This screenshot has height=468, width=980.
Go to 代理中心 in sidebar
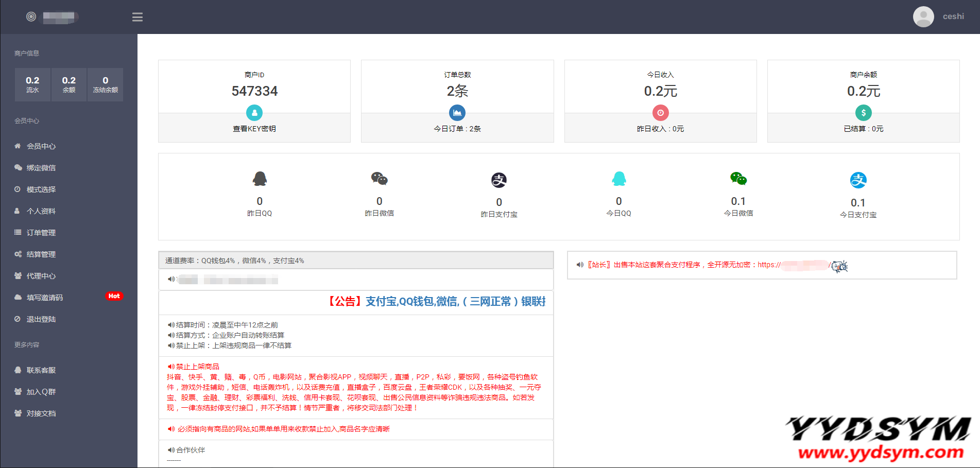41,276
